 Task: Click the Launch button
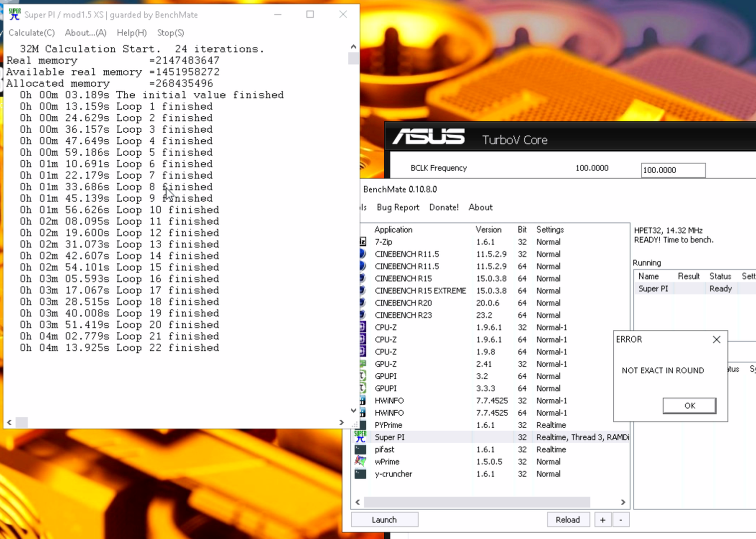[x=384, y=520]
